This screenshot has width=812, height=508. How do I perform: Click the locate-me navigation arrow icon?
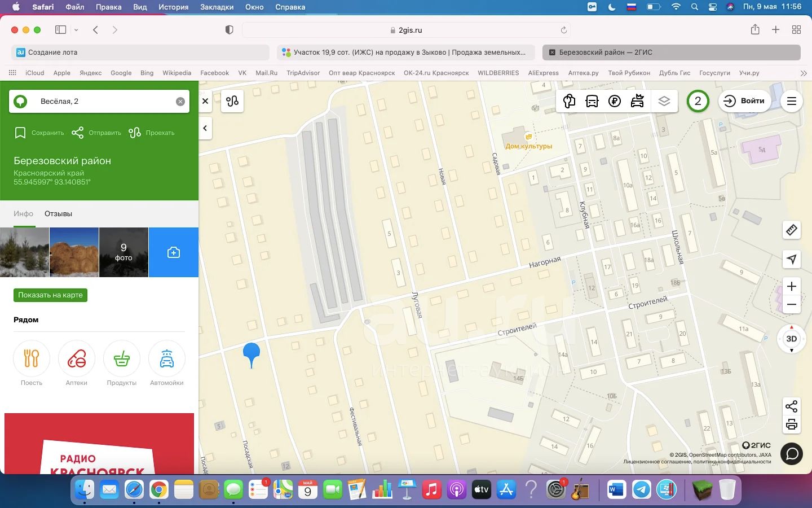click(x=792, y=259)
